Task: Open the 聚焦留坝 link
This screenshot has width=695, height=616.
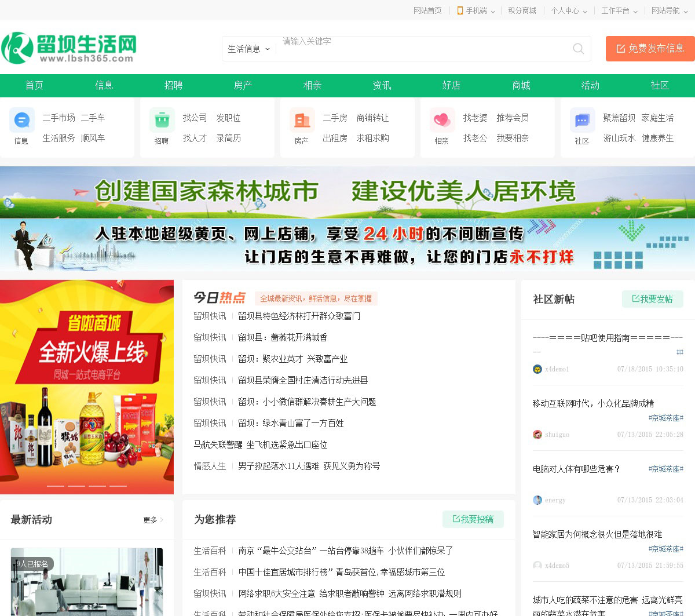Action: coord(619,118)
